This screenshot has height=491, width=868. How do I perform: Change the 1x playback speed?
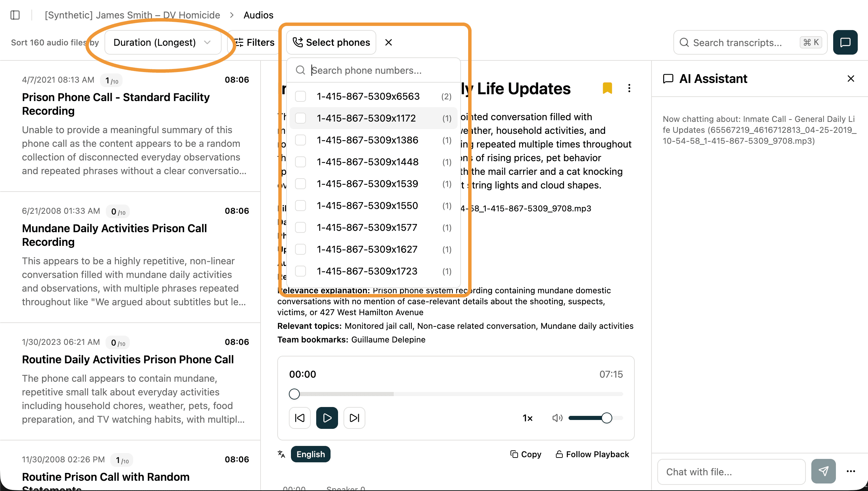pyautogui.click(x=528, y=418)
